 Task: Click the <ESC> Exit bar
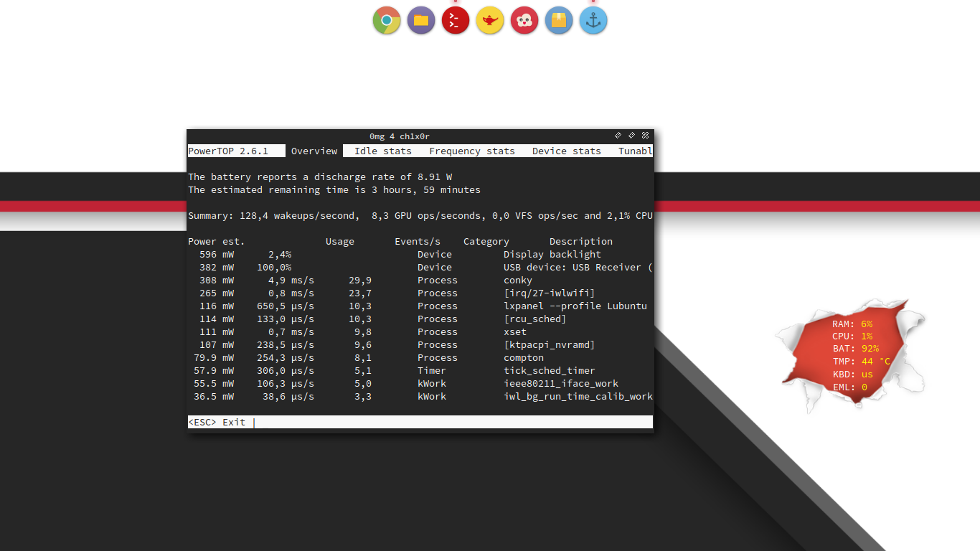point(420,422)
